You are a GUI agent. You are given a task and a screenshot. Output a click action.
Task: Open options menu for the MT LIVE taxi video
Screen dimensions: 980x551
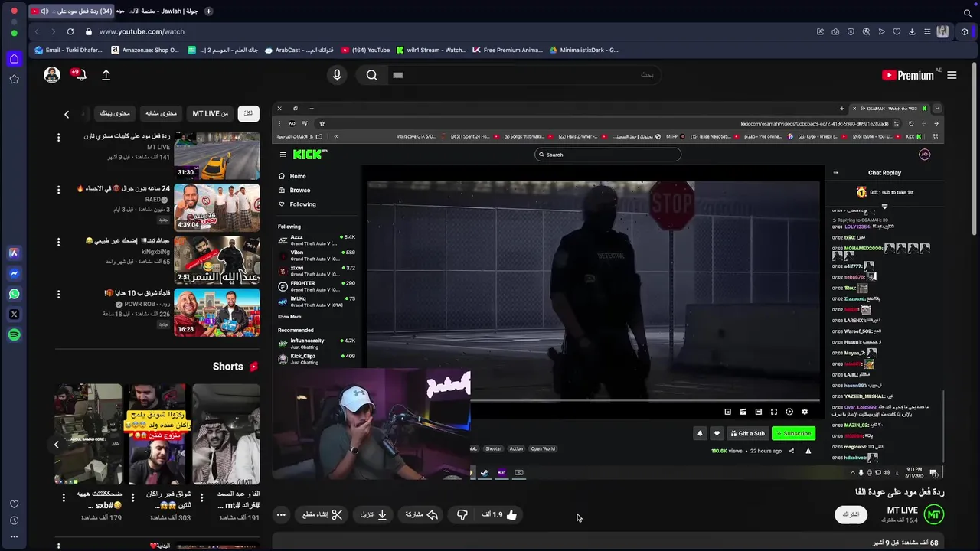click(58, 138)
